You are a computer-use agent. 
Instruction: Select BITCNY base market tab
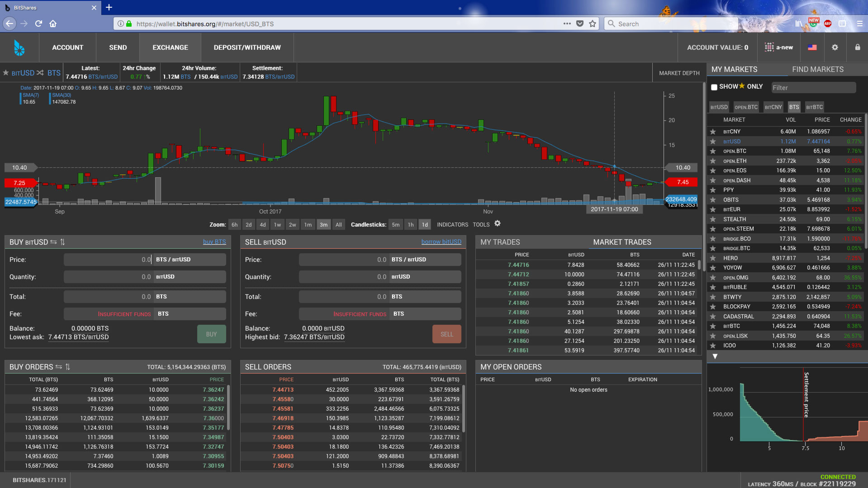(773, 107)
